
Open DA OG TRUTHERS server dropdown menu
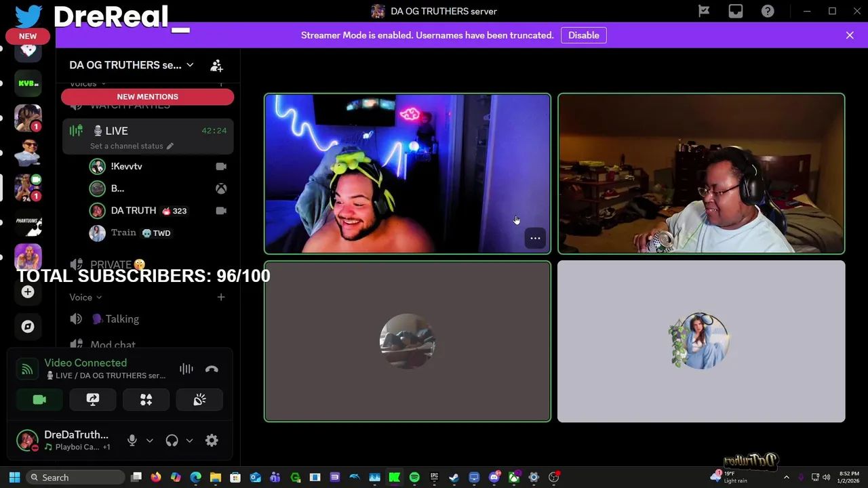pyautogui.click(x=132, y=65)
